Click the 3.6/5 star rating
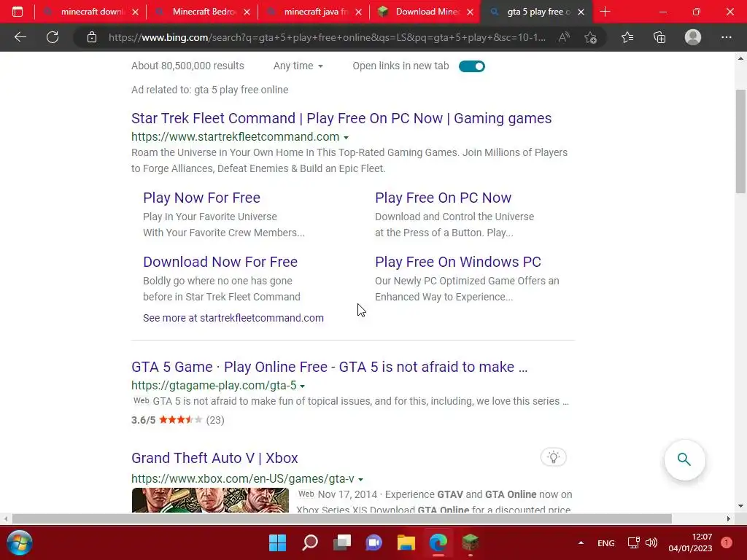The image size is (747, 560). tap(178, 420)
